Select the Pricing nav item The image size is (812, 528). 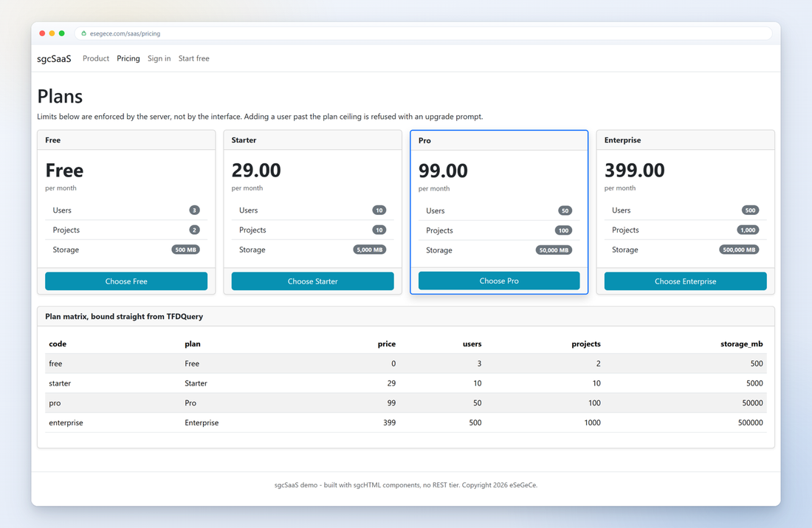[x=128, y=58]
